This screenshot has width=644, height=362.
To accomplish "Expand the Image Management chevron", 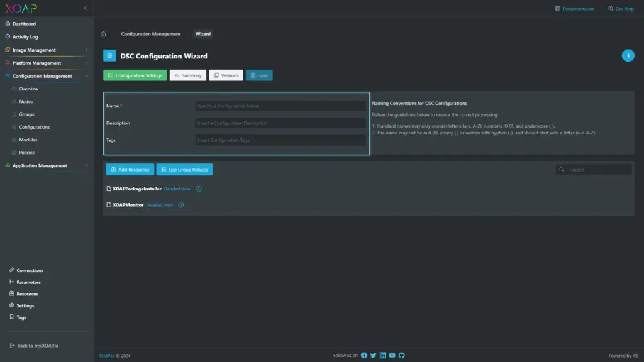I will (x=87, y=50).
